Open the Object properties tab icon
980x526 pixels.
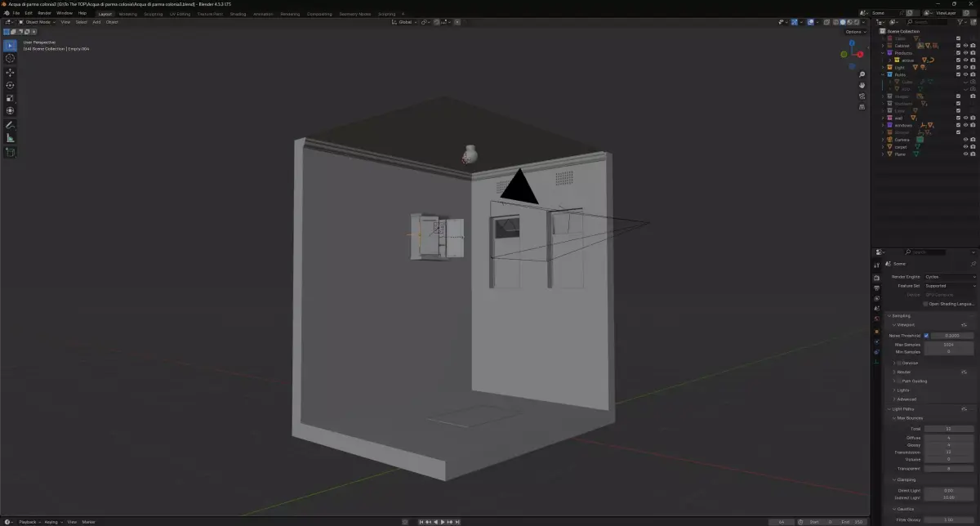[x=876, y=332]
